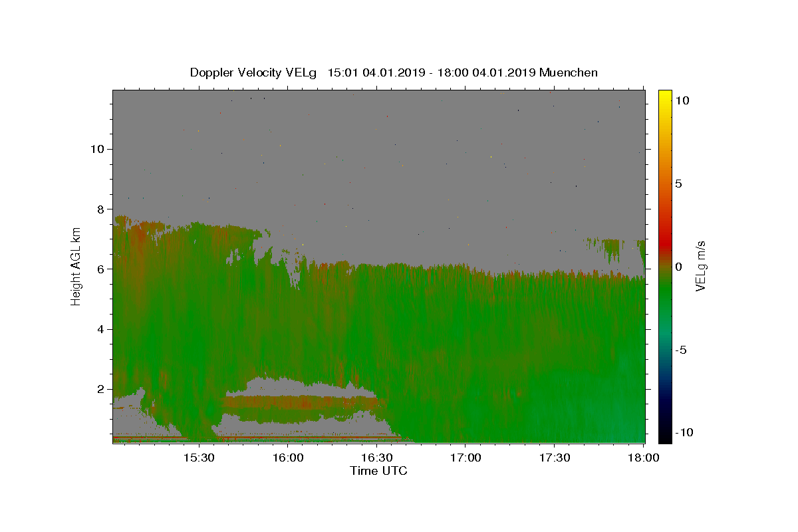Click the colorbar value 5 label

[x=678, y=184]
